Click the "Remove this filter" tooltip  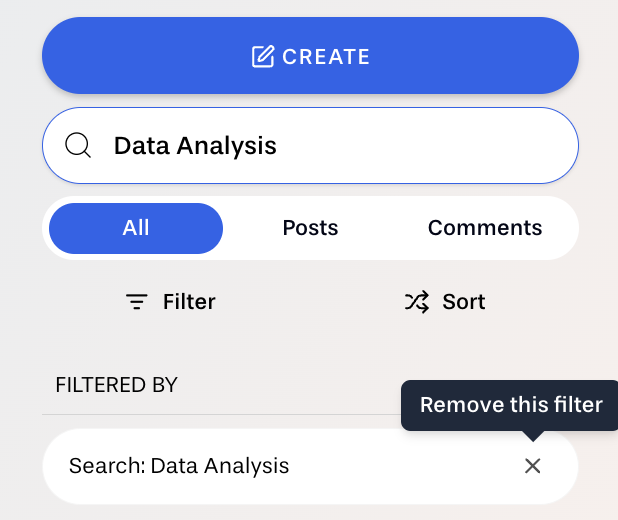pyautogui.click(x=511, y=405)
